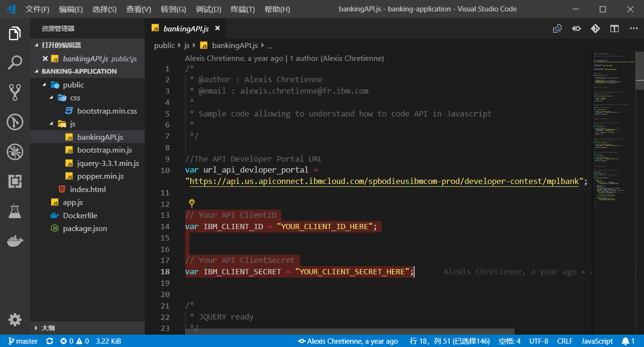Viewport: 644px width, 347px height.
Task: Open the notifications bell in status bar
Action: coord(628,341)
